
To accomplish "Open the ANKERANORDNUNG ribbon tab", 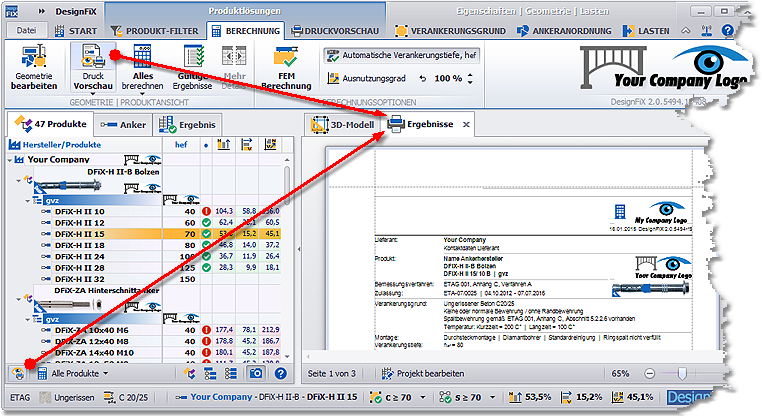I will pyautogui.click(x=564, y=31).
